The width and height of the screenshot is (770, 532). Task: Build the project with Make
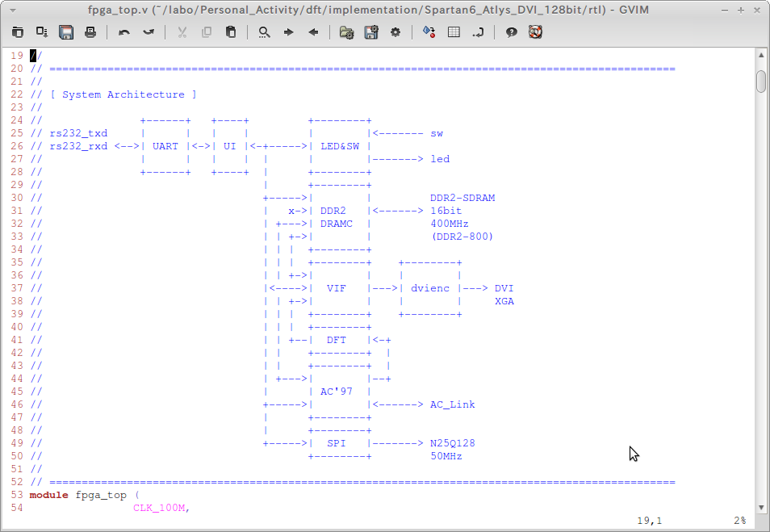[x=428, y=32]
